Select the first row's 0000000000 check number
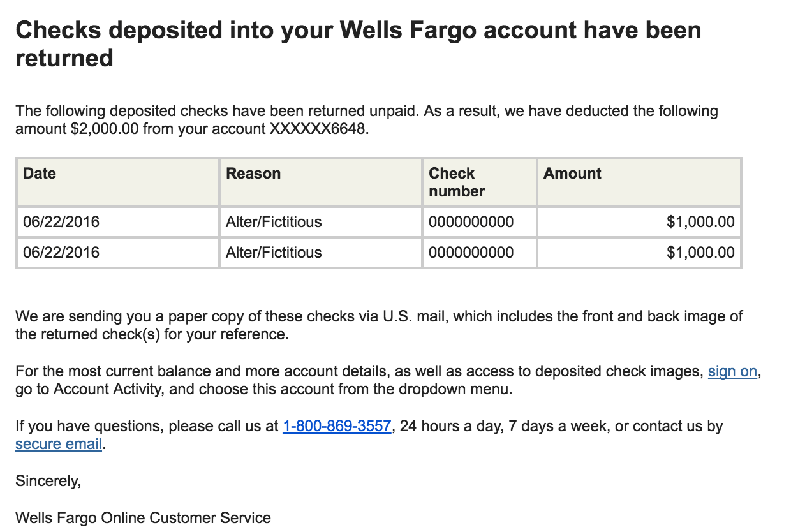 pos(471,222)
